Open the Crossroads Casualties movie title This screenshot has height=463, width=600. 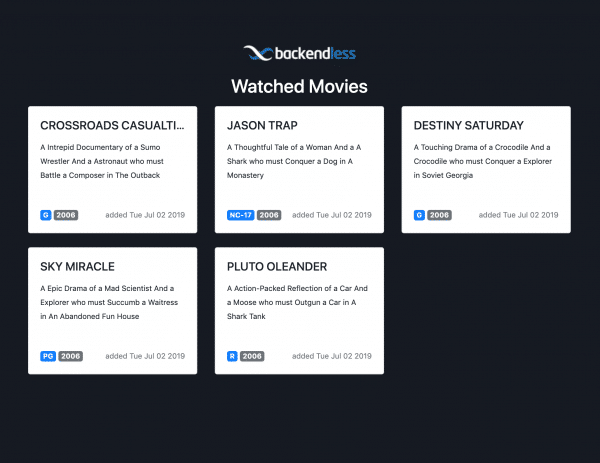click(112, 126)
